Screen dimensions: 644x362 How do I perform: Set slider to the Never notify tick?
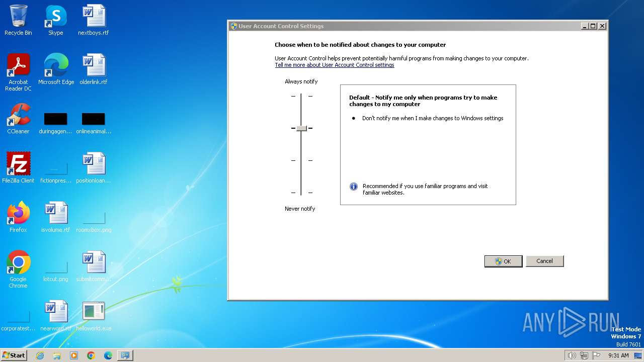point(301,193)
